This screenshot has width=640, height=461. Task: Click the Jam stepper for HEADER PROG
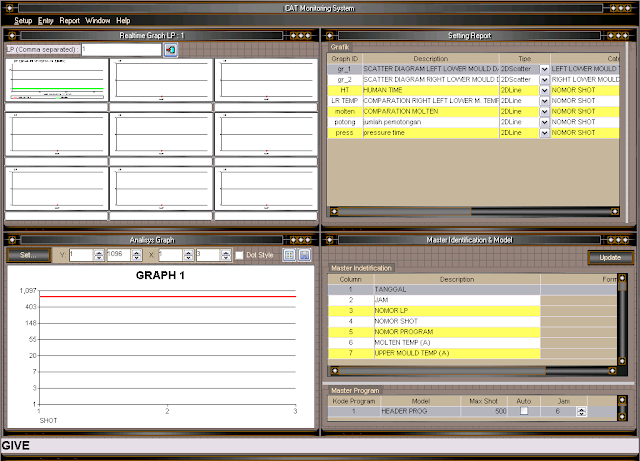click(582, 412)
